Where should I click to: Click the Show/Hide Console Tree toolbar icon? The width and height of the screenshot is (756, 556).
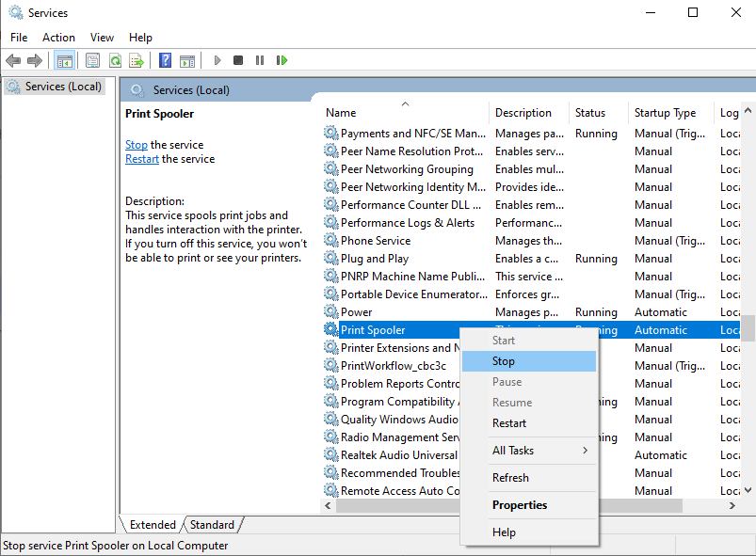64,60
